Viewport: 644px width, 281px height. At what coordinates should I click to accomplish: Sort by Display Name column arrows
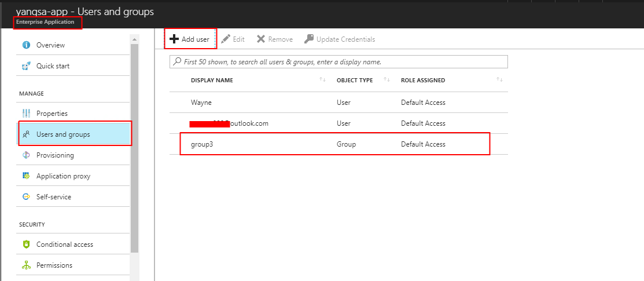click(x=322, y=79)
